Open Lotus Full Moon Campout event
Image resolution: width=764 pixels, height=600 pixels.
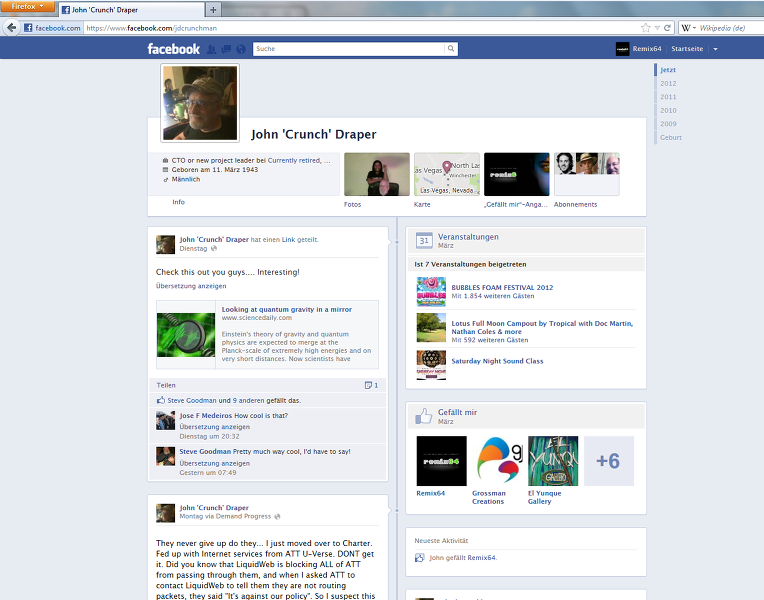click(542, 328)
